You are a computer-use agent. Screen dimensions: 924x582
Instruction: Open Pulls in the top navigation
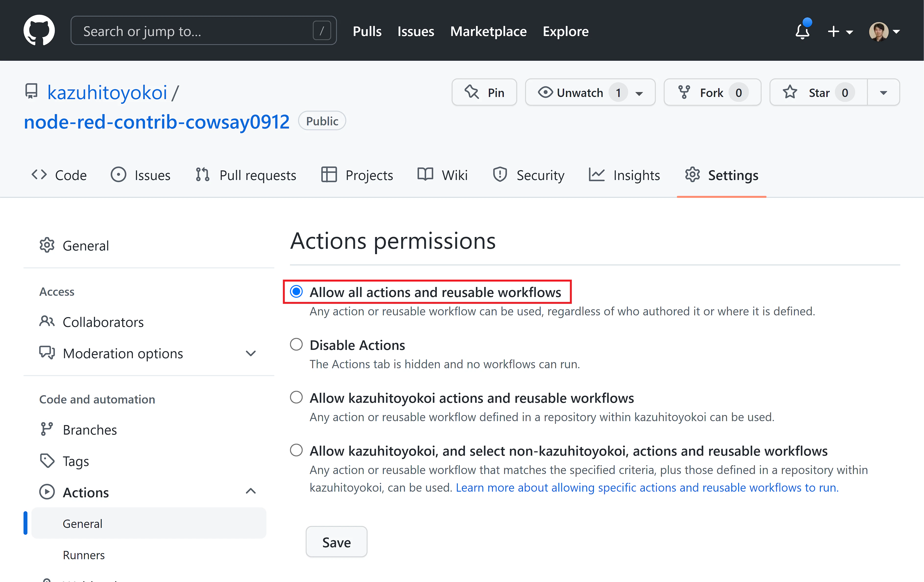click(x=367, y=31)
